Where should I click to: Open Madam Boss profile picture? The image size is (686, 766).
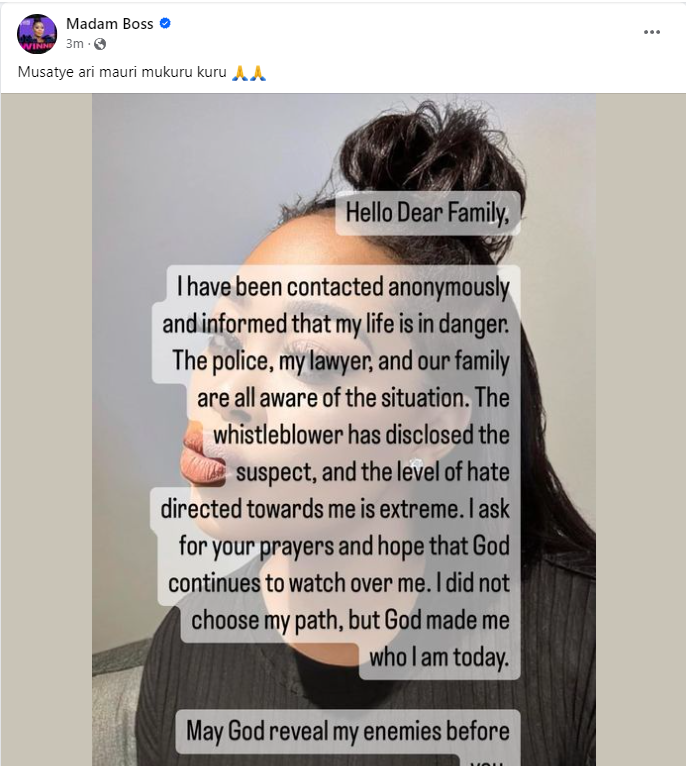click(37, 34)
